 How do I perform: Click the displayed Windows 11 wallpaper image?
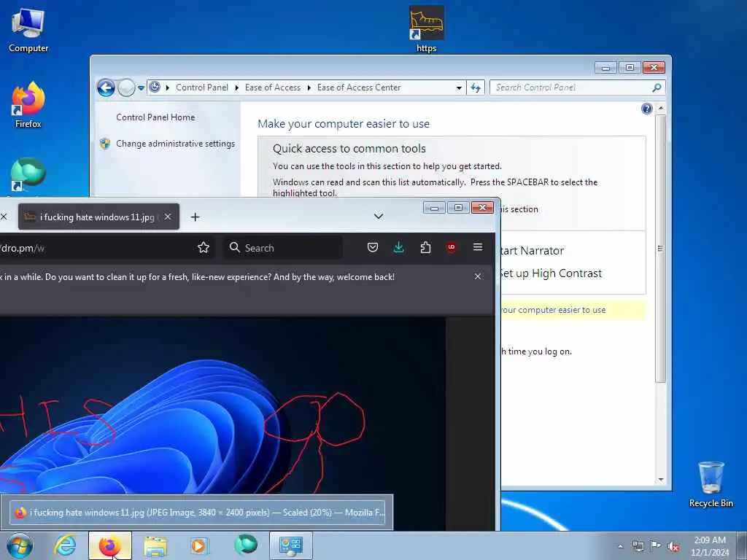click(x=222, y=405)
